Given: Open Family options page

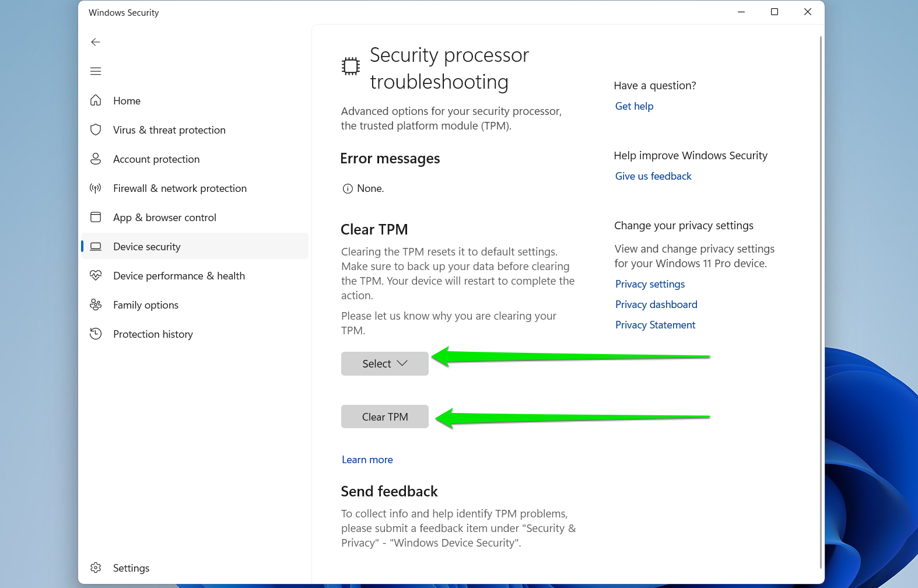Looking at the screenshot, I should coord(195,304).
